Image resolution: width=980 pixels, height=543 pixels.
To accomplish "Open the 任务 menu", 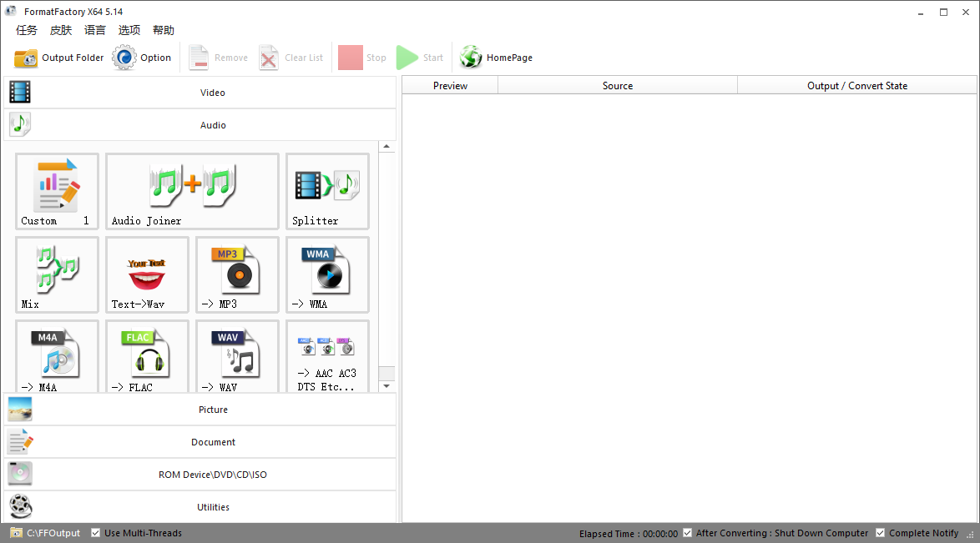I will 26,30.
